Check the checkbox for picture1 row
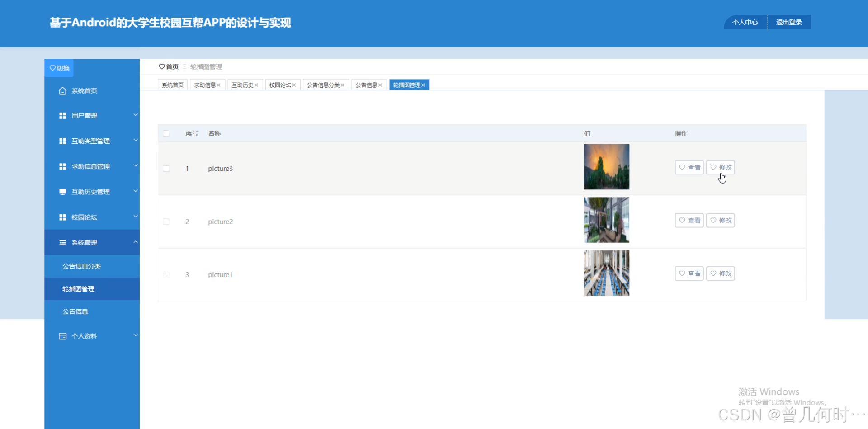The height and width of the screenshot is (429, 868). 166,275
